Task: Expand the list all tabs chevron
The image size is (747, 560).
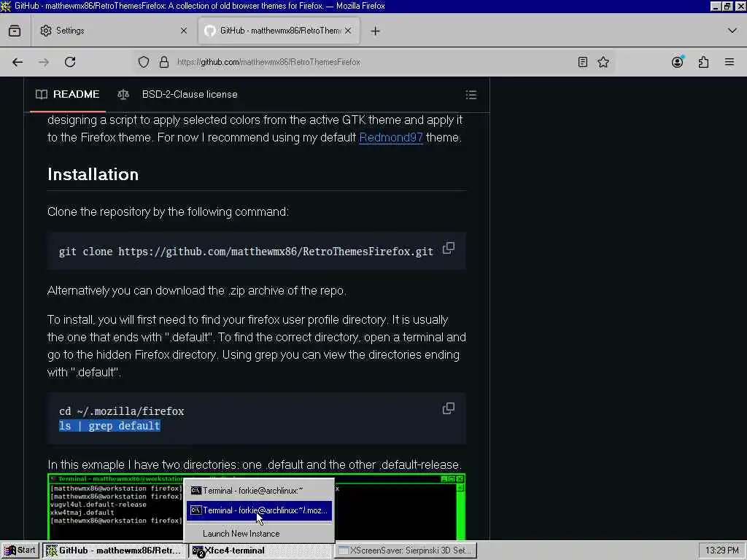Action: tap(732, 31)
